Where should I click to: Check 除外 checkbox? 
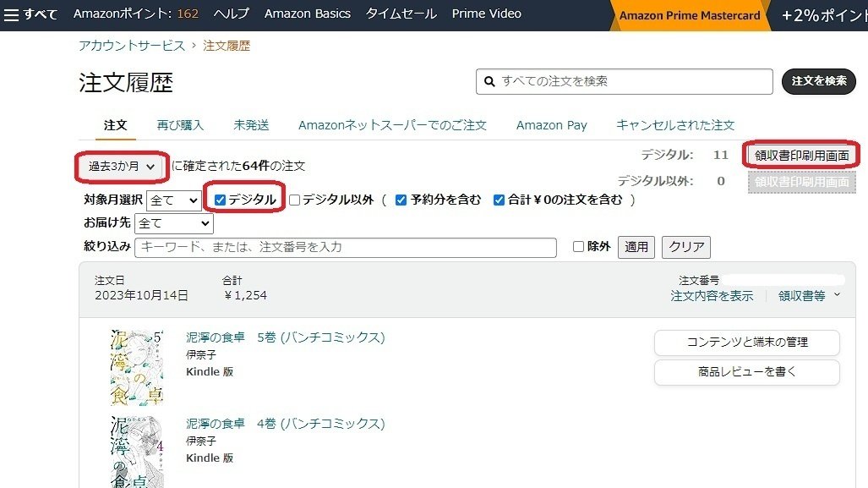[x=578, y=246]
